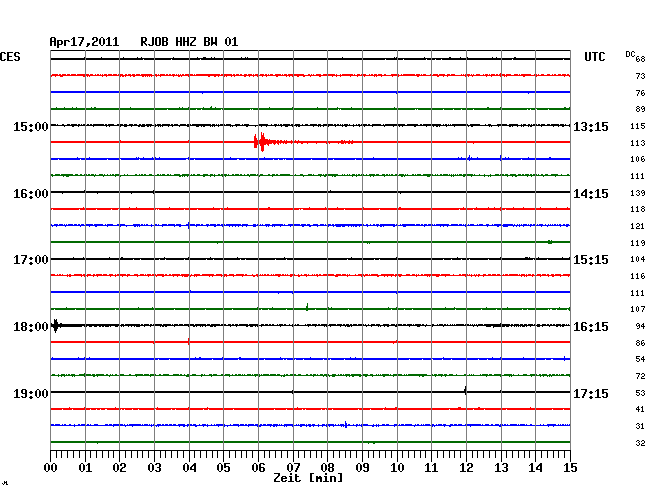Screen dimensions: 650x494
Task: Select the DC header label
Action: pos(630,54)
